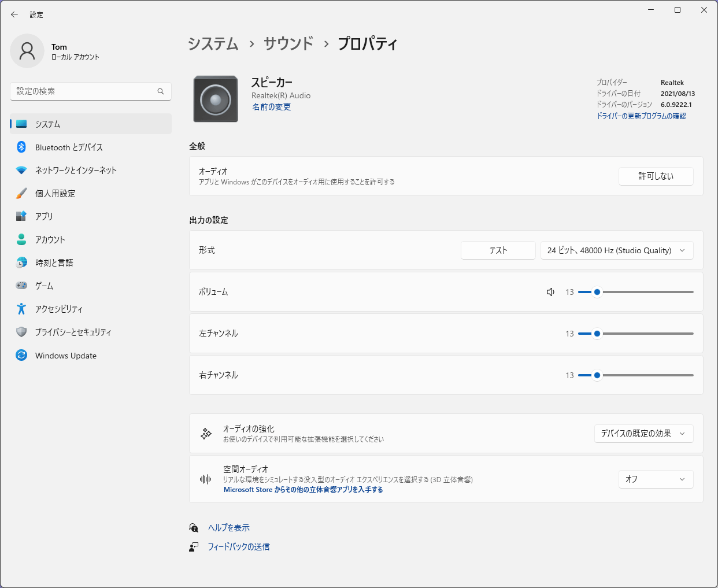
Task: Click the 設定の検索 search field
Action: tap(91, 91)
